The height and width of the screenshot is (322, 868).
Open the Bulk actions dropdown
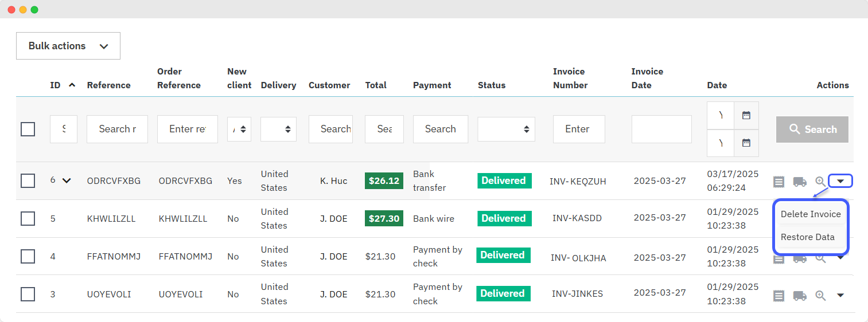click(68, 46)
